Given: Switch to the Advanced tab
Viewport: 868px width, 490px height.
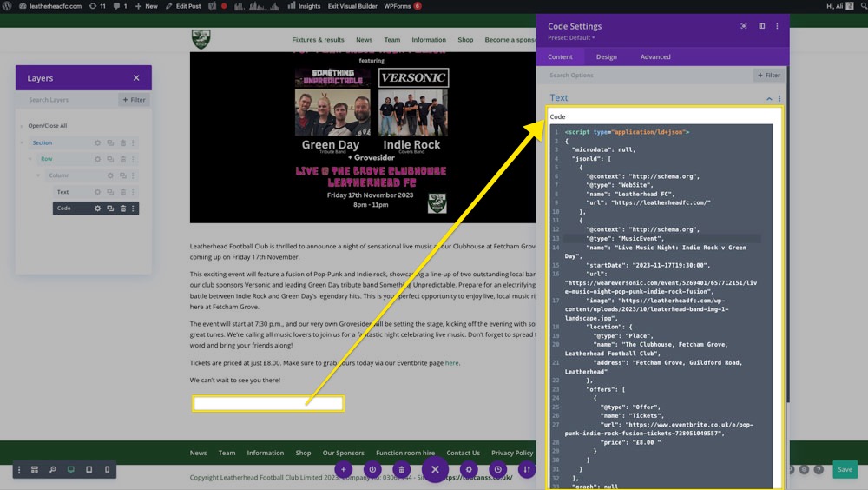Looking at the screenshot, I should coord(655,56).
